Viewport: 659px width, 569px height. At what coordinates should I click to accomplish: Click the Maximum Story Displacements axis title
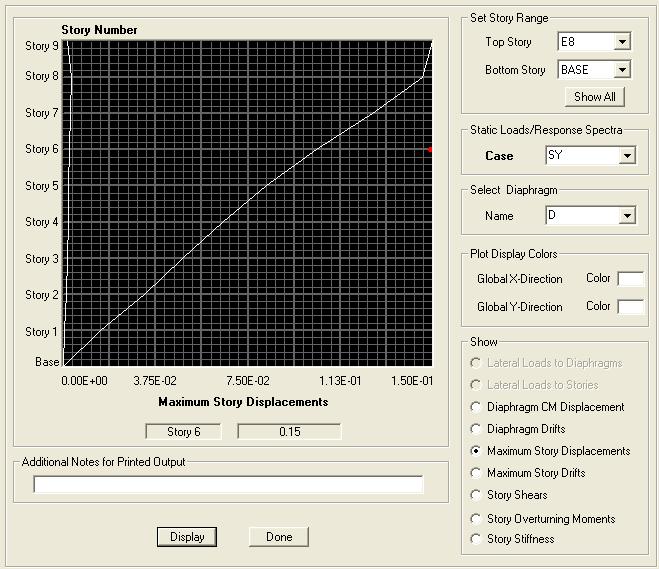click(x=243, y=402)
